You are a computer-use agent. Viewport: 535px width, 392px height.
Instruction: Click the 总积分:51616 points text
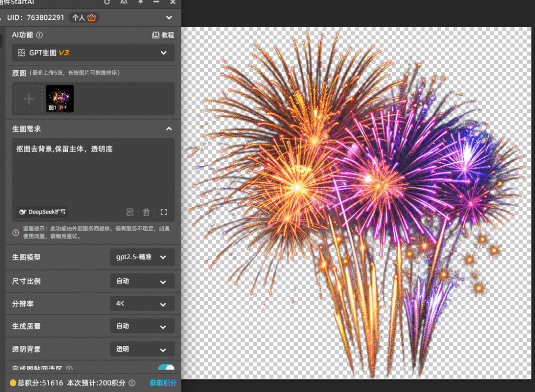(x=40, y=383)
